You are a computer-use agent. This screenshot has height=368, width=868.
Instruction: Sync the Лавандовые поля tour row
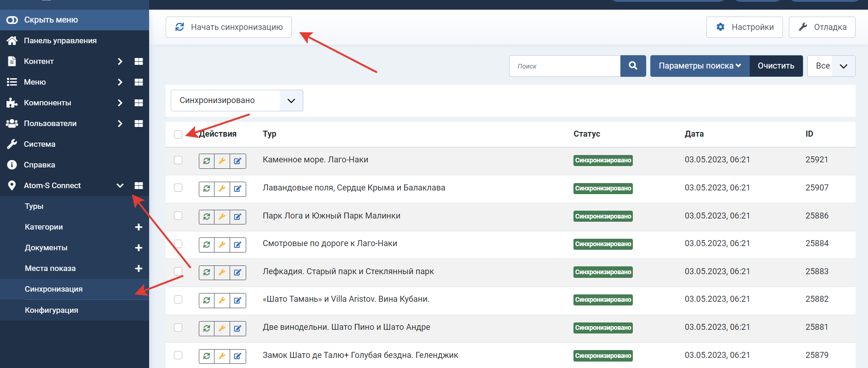pyautogui.click(x=207, y=189)
